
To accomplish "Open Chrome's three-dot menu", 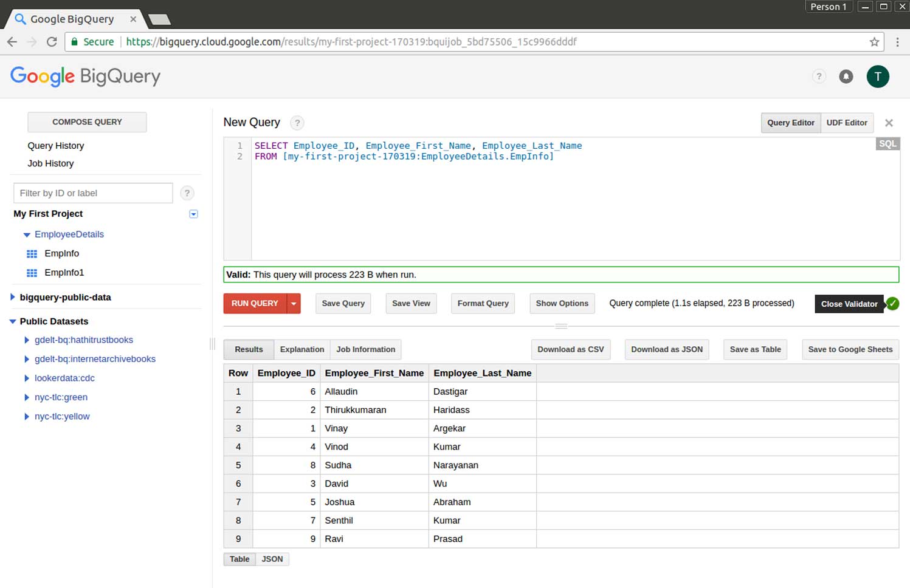I will point(897,42).
